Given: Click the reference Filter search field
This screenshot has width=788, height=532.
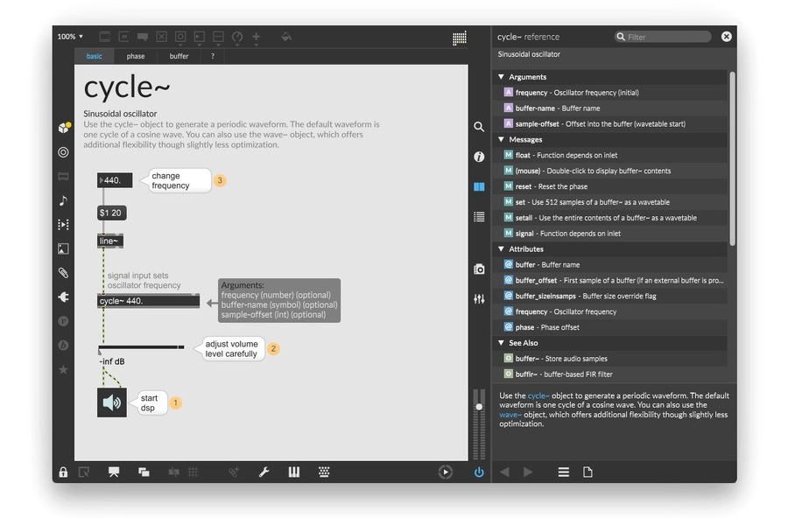Looking at the screenshot, I should coord(667,37).
